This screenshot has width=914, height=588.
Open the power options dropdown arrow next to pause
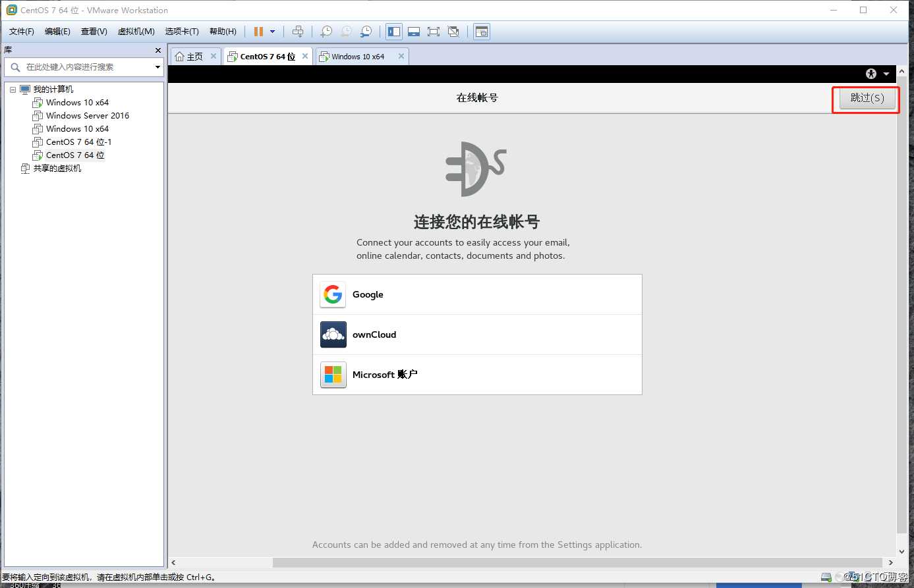point(272,32)
